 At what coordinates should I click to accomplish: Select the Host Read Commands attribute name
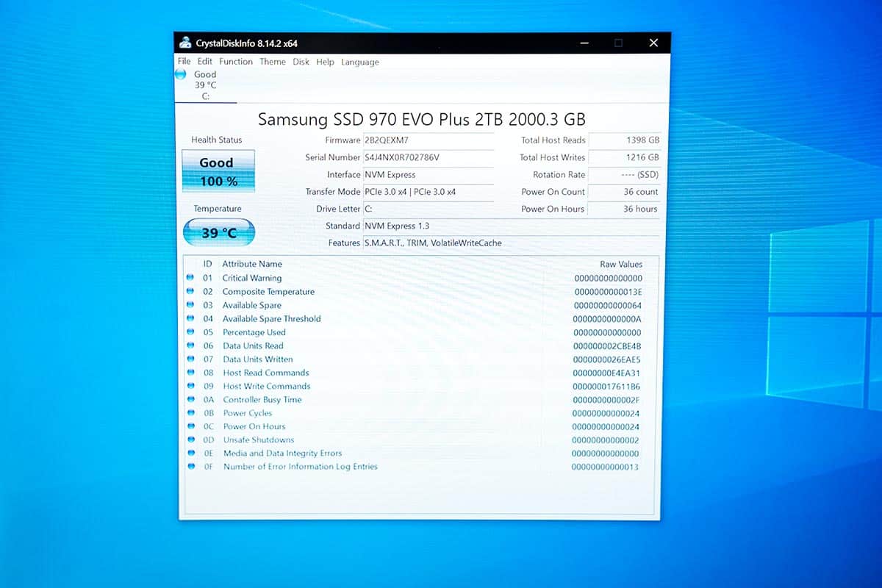[266, 373]
